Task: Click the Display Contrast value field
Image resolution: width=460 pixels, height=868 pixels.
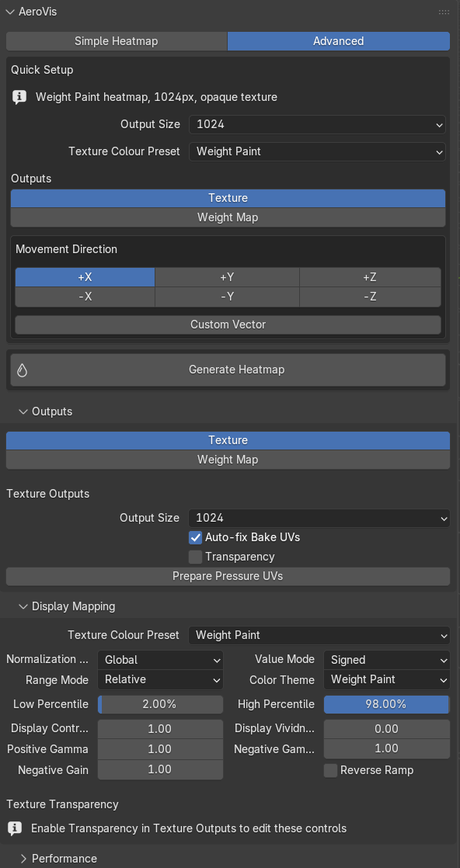Action: pyautogui.click(x=160, y=729)
